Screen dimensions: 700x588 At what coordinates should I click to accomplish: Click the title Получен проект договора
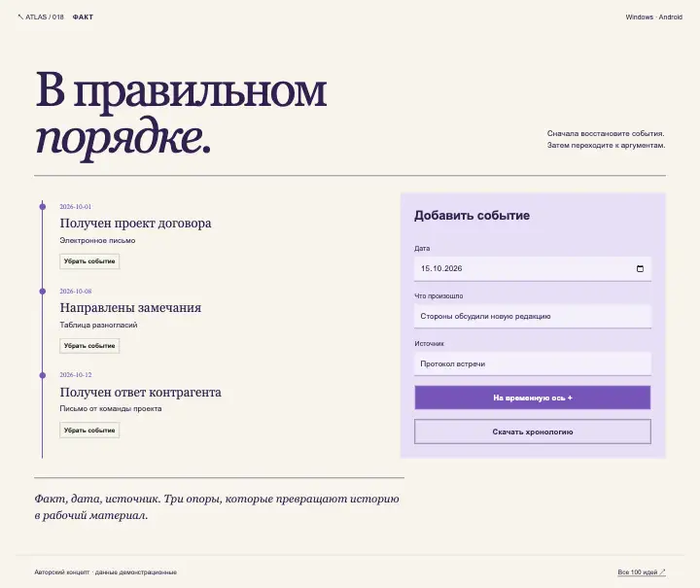tap(135, 224)
